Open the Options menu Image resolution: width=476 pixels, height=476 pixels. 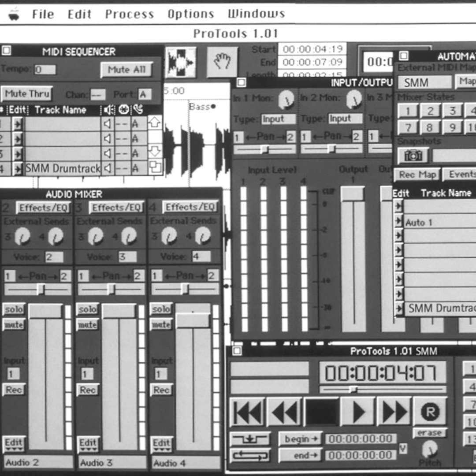(191, 14)
